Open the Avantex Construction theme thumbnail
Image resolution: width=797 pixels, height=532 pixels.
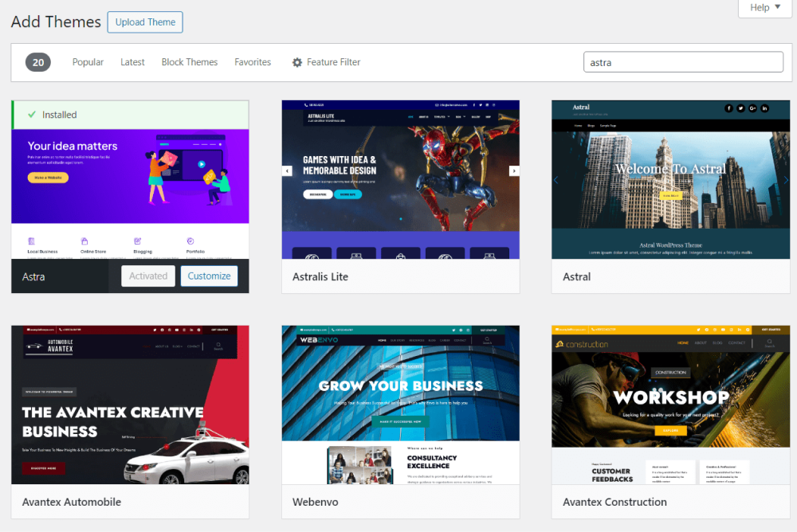click(x=670, y=405)
